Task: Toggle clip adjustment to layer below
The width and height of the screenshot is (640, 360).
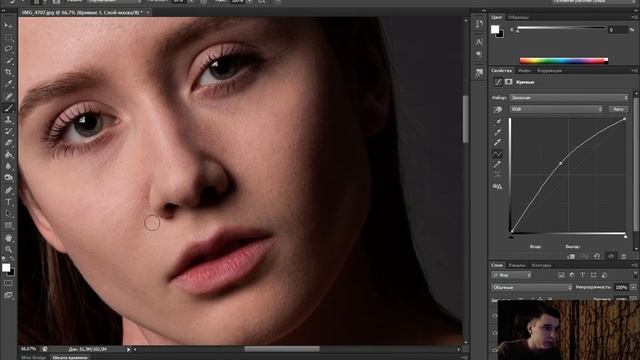Action: (571, 256)
